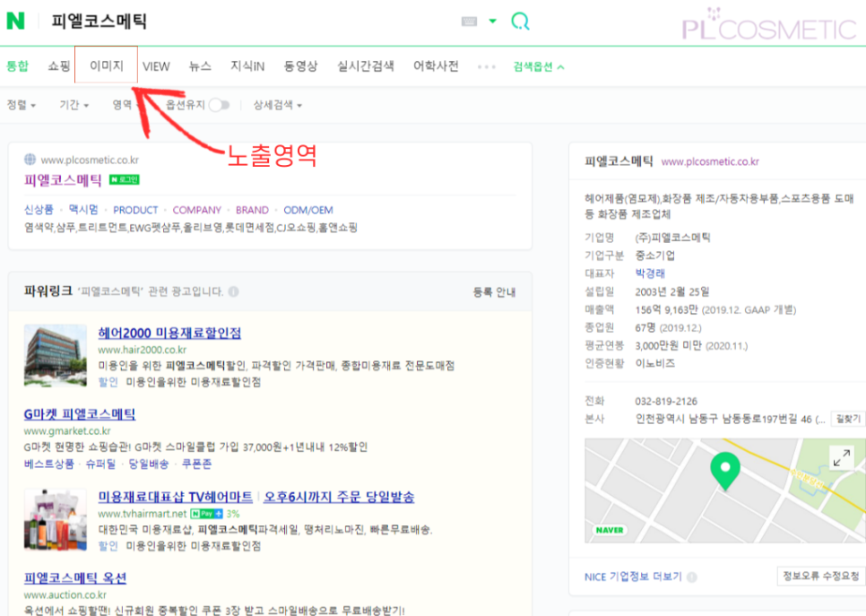This screenshot has width=866, height=616.
Task: Click the www.hair2000.co.kr URL
Action: (x=143, y=350)
